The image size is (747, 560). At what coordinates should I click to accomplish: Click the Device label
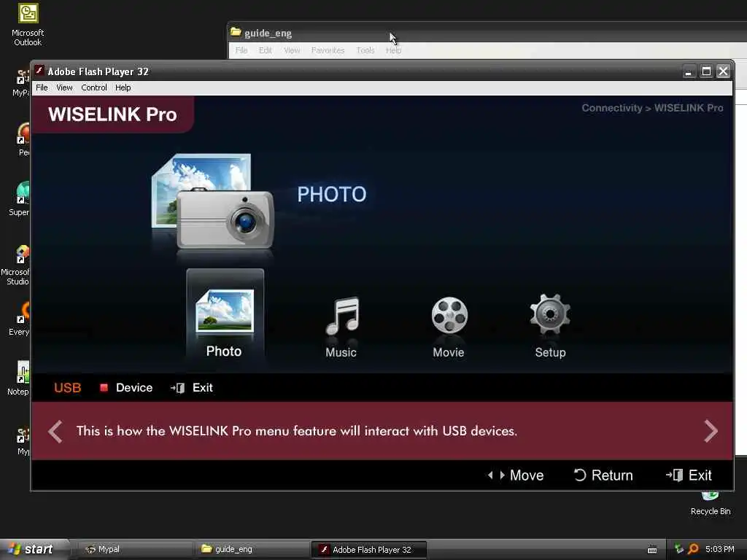(x=134, y=388)
